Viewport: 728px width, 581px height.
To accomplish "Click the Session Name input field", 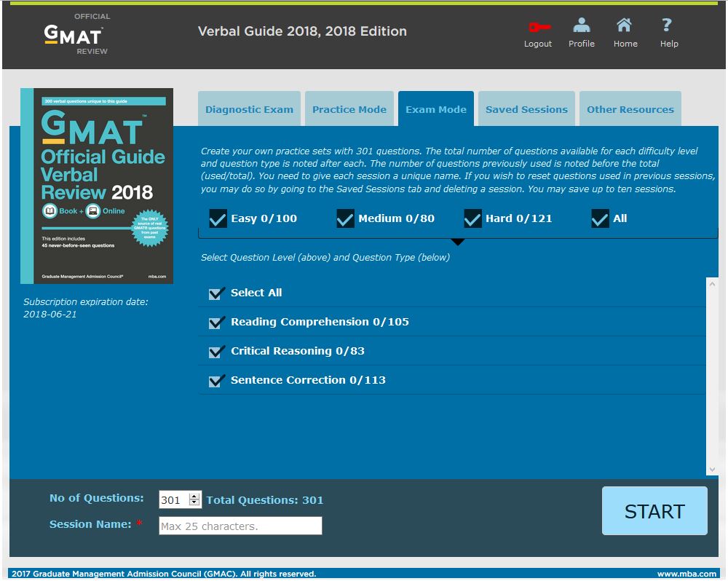I will pyautogui.click(x=240, y=525).
